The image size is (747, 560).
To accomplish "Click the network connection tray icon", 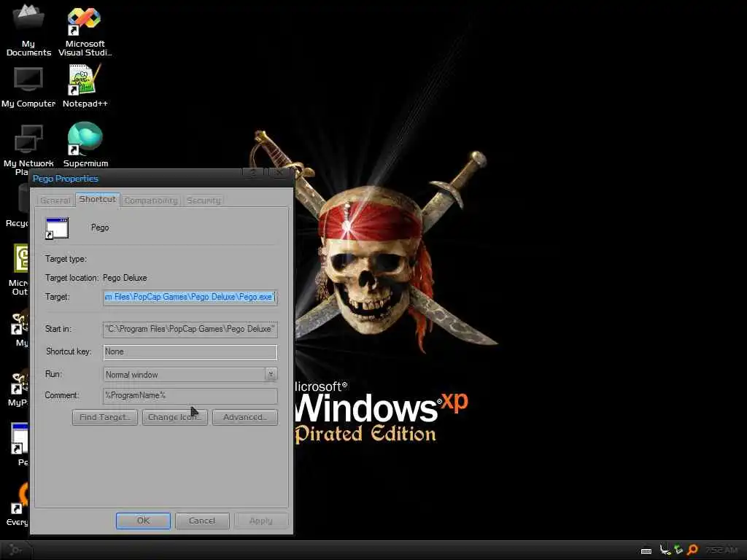I will [x=665, y=550].
